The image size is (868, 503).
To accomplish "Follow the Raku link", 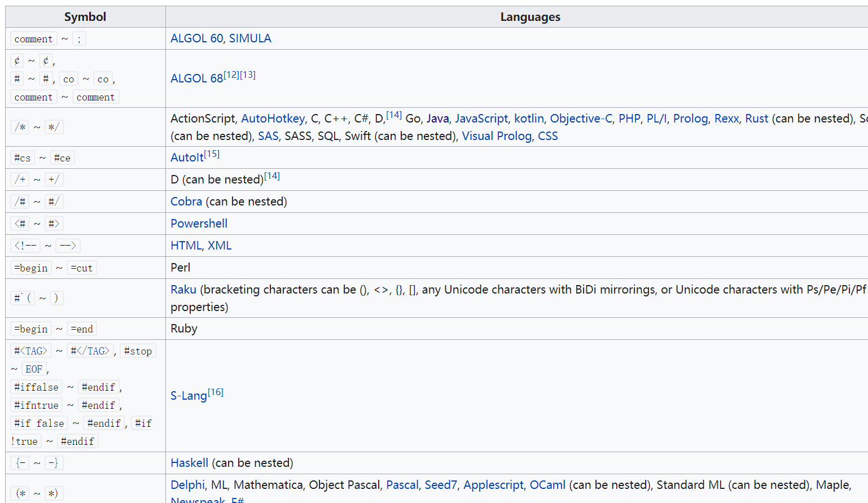I will coord(183,290).
